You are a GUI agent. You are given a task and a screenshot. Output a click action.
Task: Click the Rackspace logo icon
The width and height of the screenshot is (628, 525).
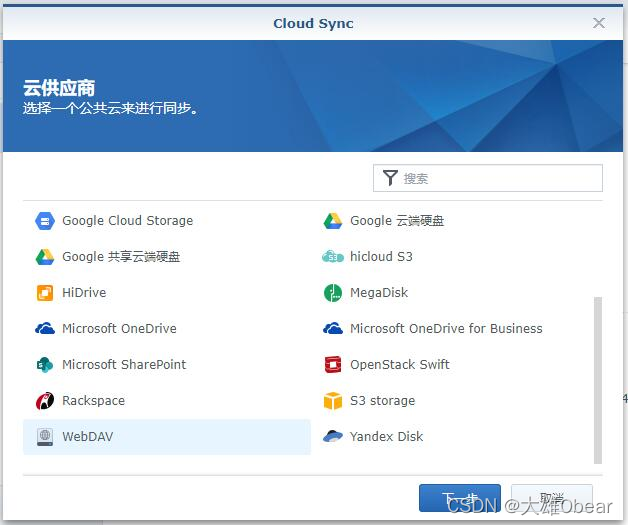tap(45, 401)
